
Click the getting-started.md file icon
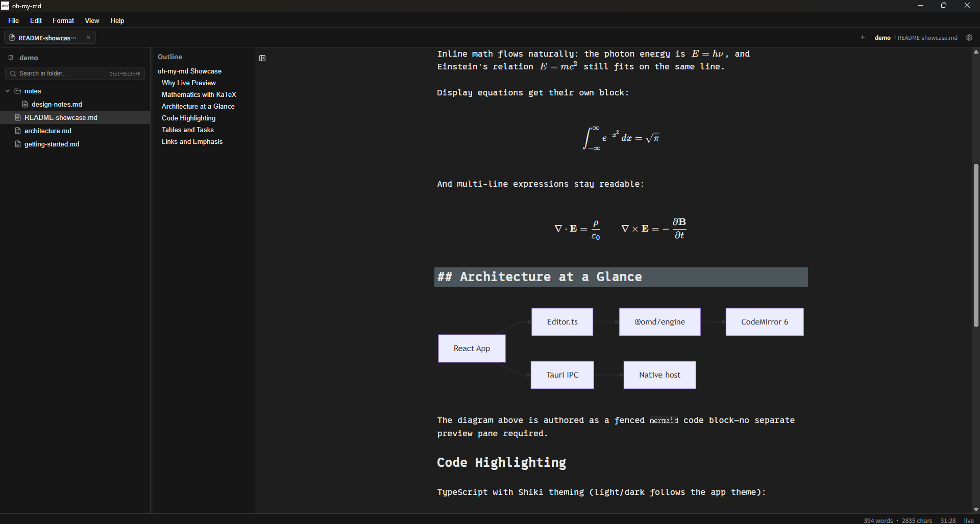18,144
